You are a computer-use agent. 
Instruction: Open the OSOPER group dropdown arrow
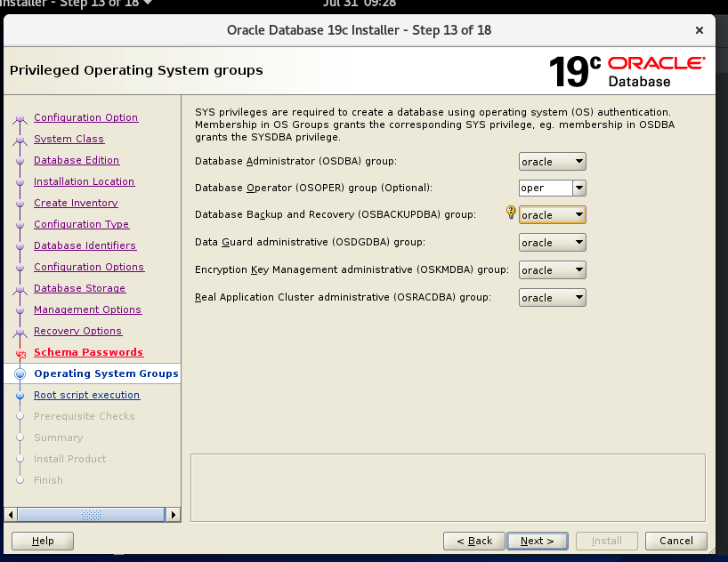click(x=579, y=188)
